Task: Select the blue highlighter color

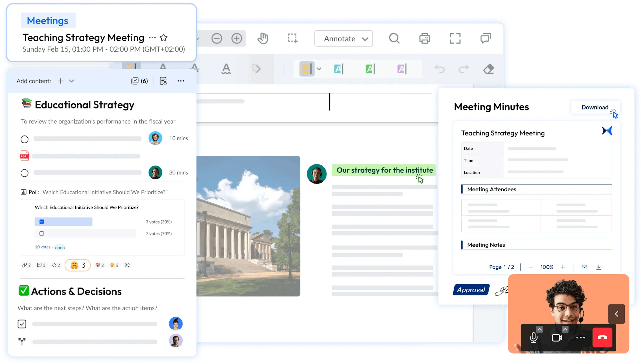Action: pyautogui.click(x=338, y=69)
